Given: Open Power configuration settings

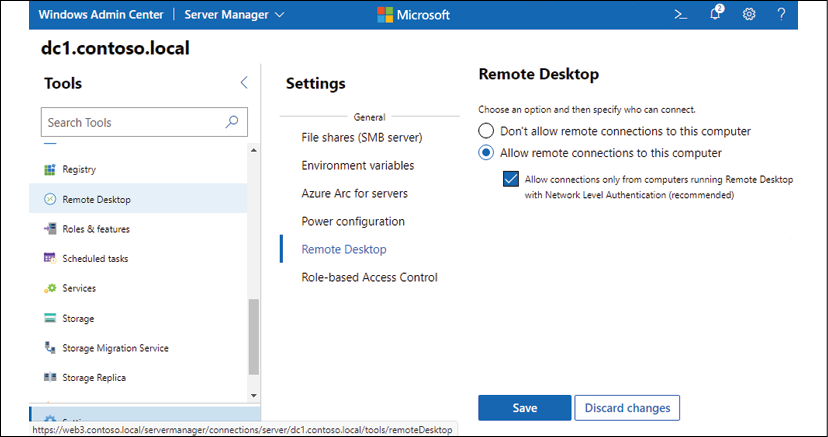Looking at the screenshot, I should pyautogui.click(x=353, y=222).
